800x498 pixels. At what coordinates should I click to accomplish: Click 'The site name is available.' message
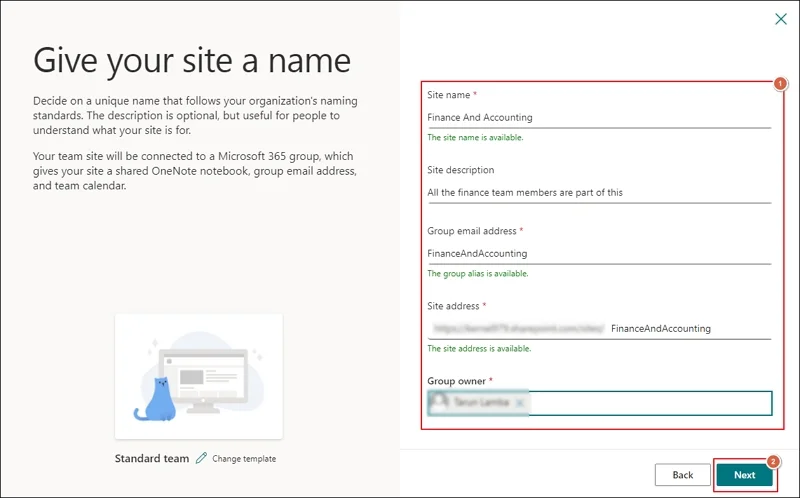[475, 137]
